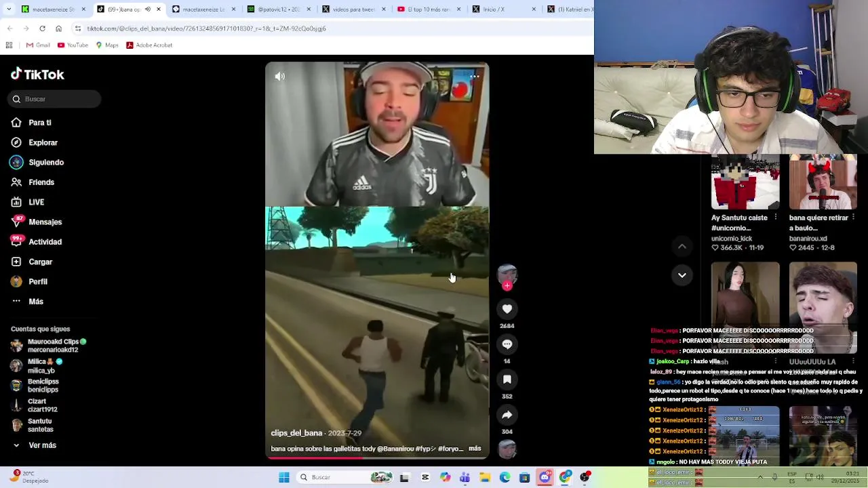Viewport: 868px width, 488px height.
Task: Share the video with the arrow icon
Action: 507,415
